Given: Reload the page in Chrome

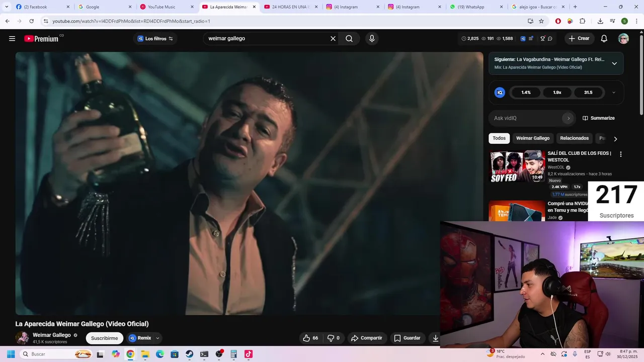Looking at the screenshot, I should coord(31,21).
